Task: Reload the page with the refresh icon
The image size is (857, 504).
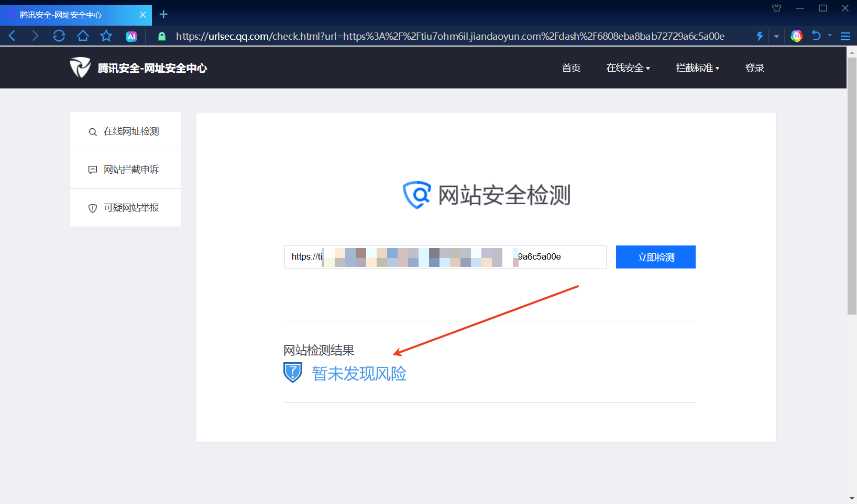Action: click(x=59, y=36)
